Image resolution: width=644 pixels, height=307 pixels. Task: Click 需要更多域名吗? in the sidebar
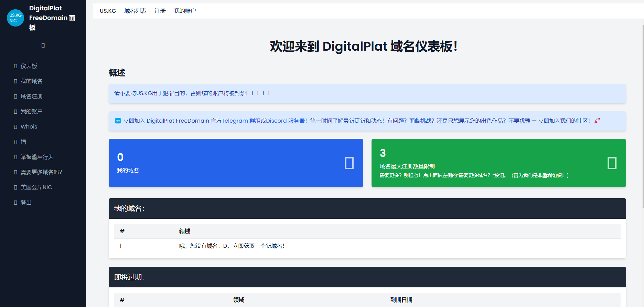41,172
